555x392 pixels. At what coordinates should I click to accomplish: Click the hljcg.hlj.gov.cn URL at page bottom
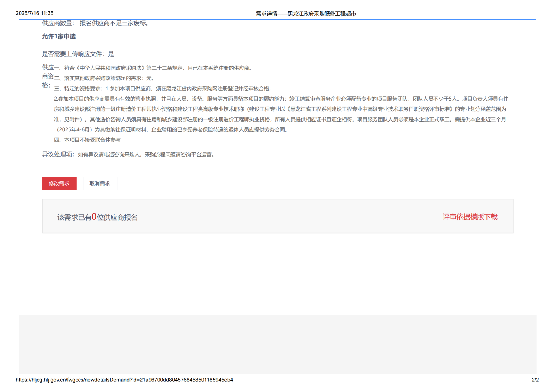pos(124,380)
